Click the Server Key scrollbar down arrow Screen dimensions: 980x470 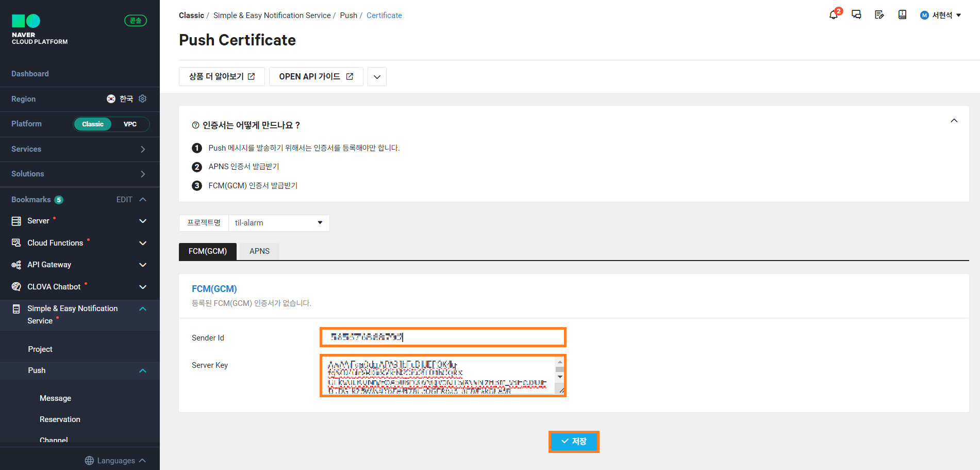560,377
